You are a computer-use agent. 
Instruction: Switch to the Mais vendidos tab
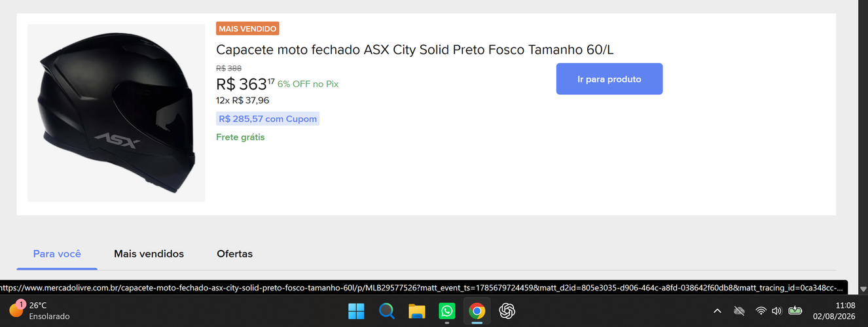[x=149, y=254]
